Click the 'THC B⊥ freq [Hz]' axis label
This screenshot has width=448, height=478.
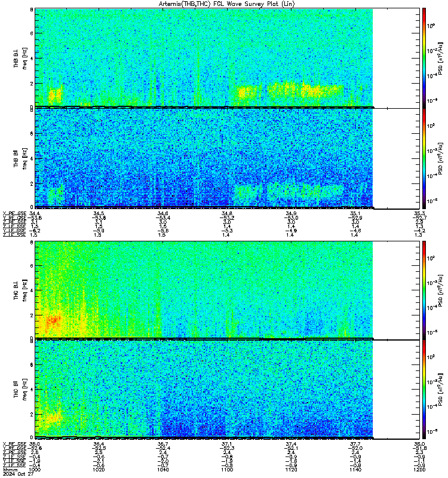[20, 290]
